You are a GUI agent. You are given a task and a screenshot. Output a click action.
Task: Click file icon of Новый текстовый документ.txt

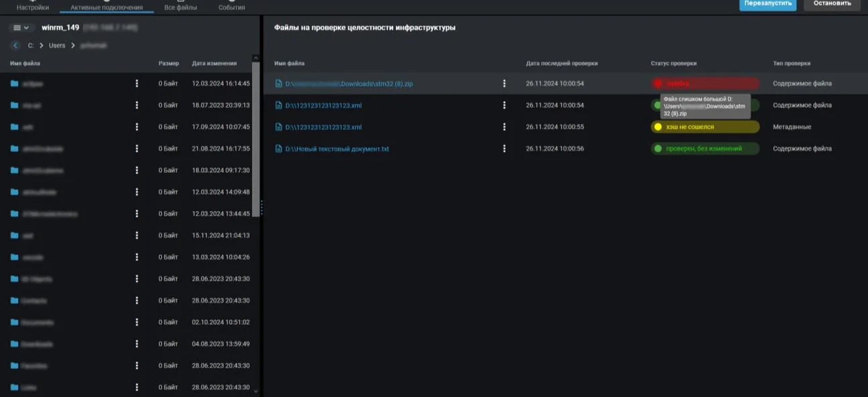coord(279,149)
